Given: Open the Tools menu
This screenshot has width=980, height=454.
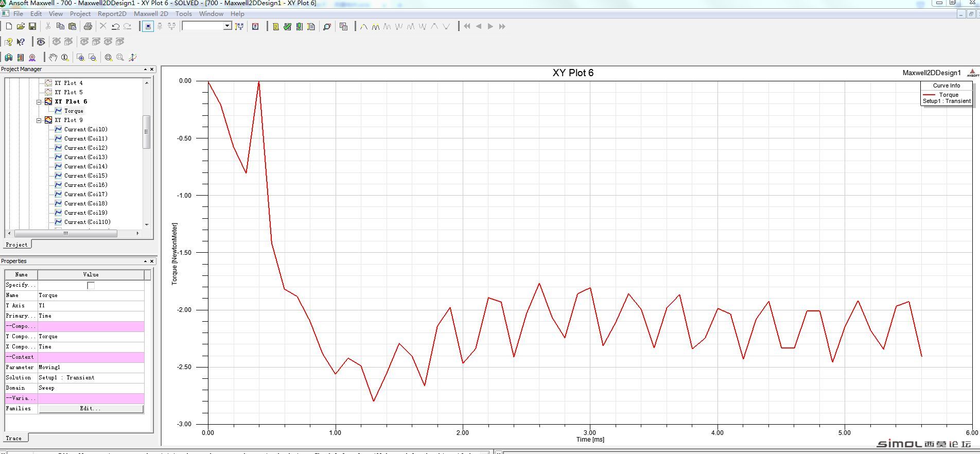Looking at the screenshot, I should click(x=184, y=13).
